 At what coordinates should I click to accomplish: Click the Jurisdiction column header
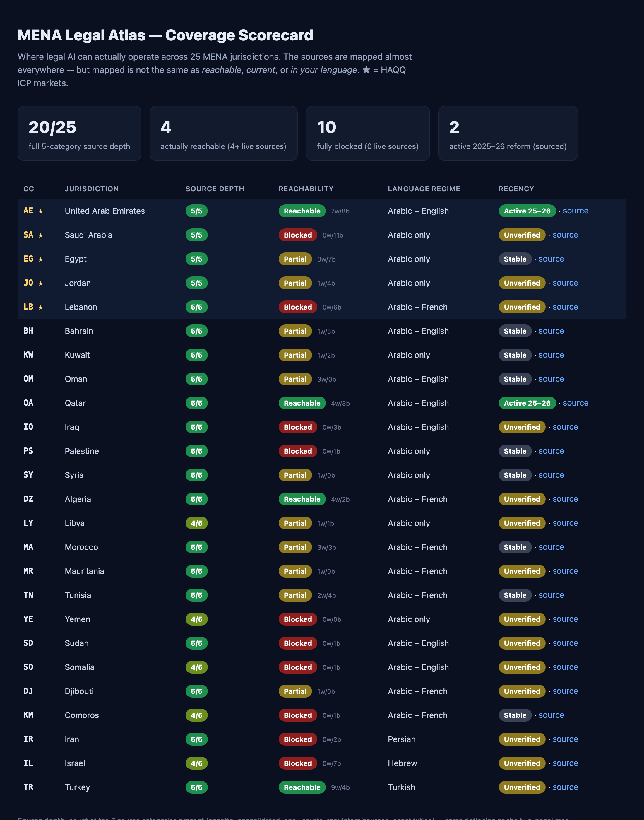point(92,189)
